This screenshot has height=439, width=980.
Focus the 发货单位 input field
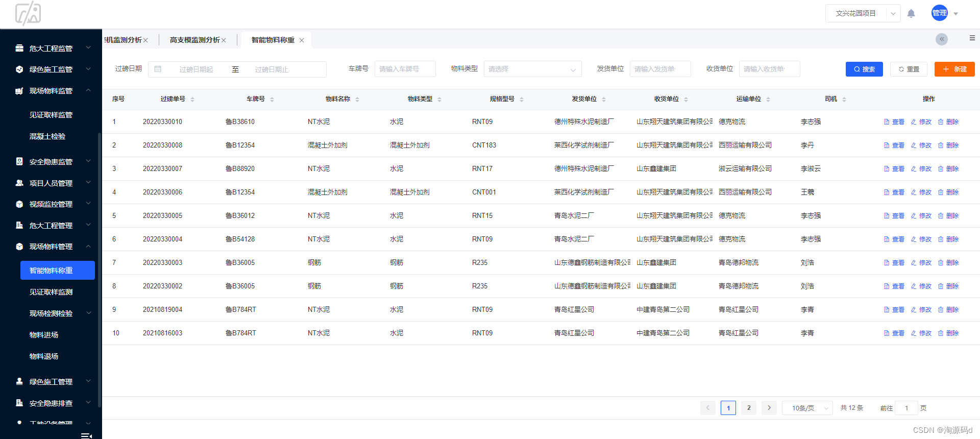(x=660, y=69)
